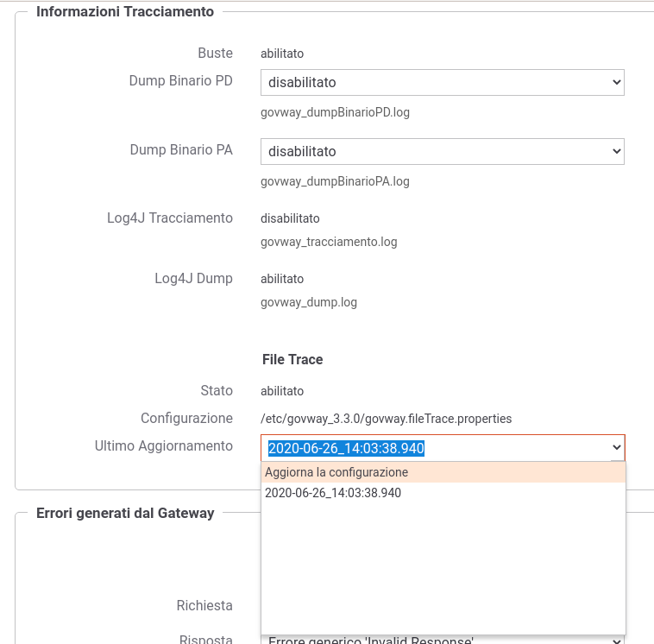Click the 'Informazioni Tracciamento' section title
This screenshot has height=644, width=654.
pos(125,12)
